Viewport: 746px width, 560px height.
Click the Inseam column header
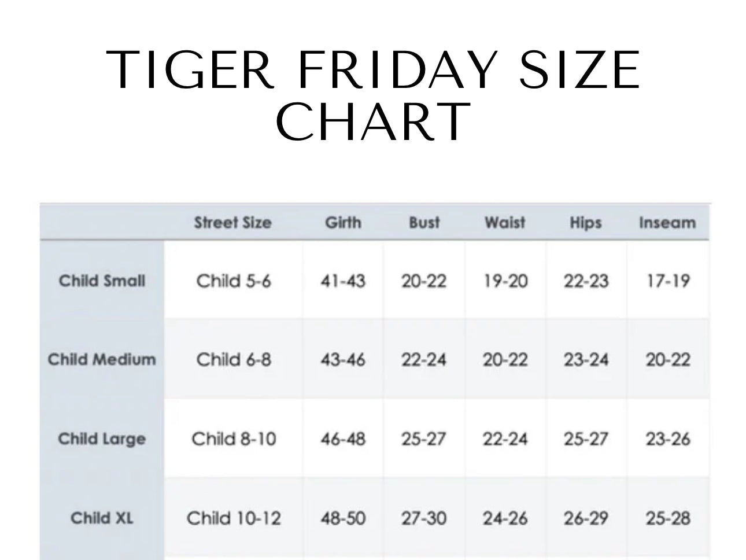pyautogui.click(x=667, y=223)
